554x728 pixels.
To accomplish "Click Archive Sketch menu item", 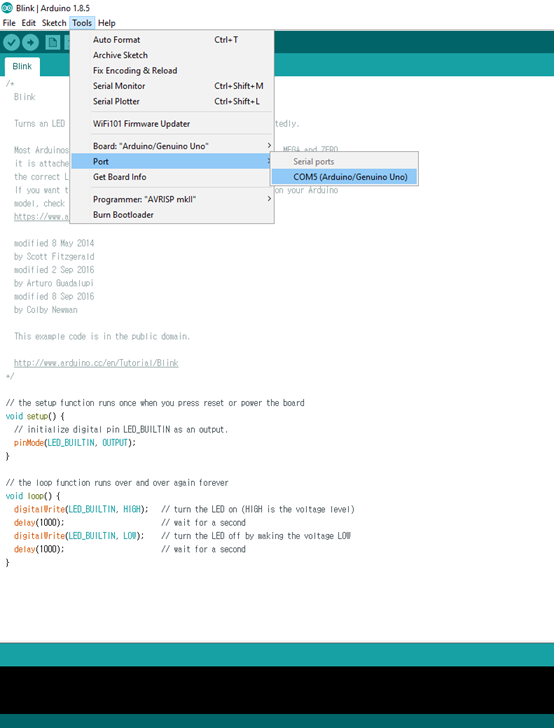I will point(172,55).
